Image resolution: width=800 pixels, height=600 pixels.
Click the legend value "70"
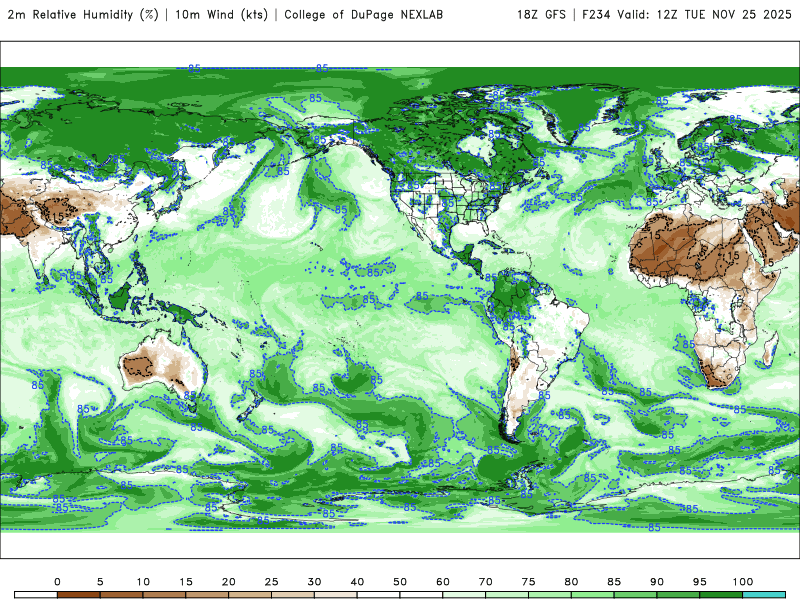point(486,582)
